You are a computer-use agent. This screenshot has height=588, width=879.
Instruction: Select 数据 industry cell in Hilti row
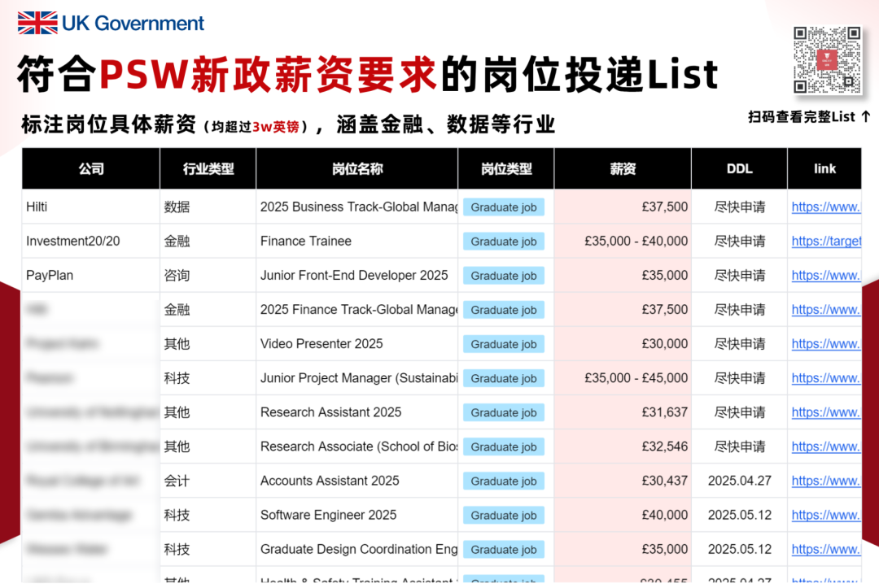pos(208,207)
